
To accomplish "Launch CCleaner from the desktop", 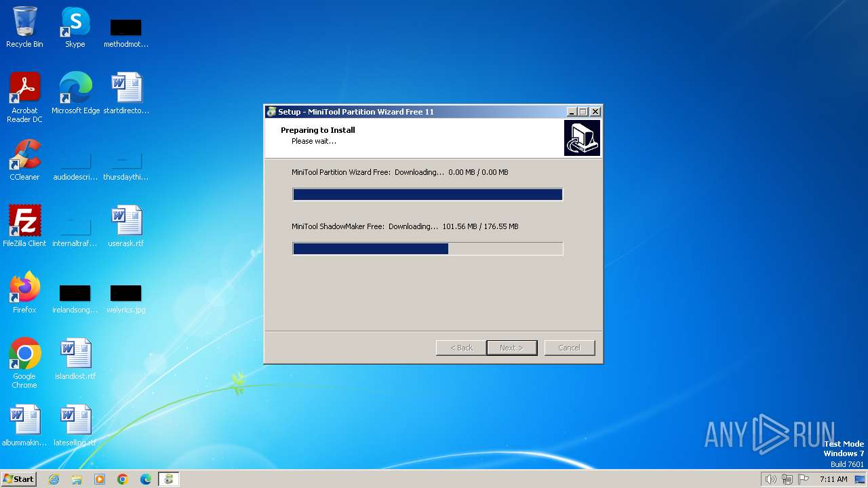I will tap(24, 160).
